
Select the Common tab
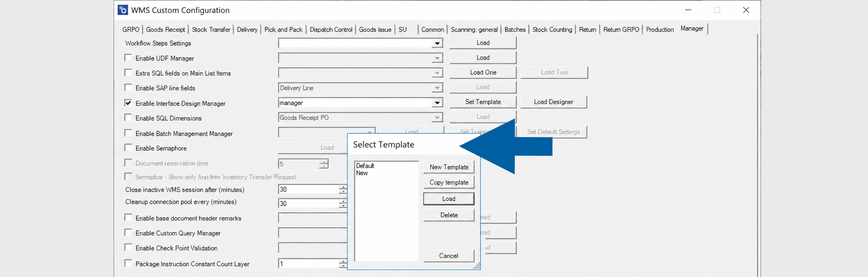433,29
